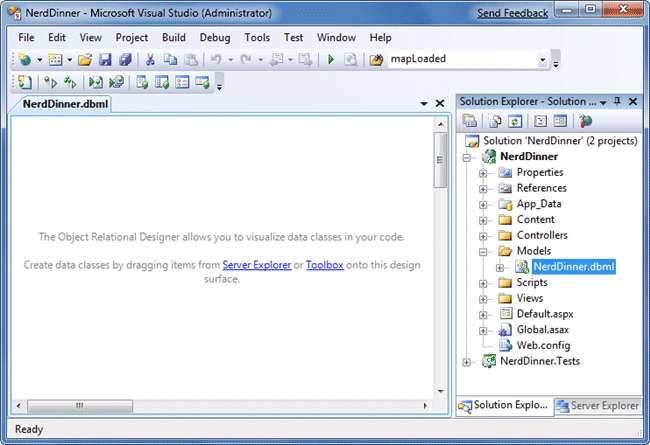Click the Debug All Tests in Solution icon
650x445 pixels.
[116, 82]
